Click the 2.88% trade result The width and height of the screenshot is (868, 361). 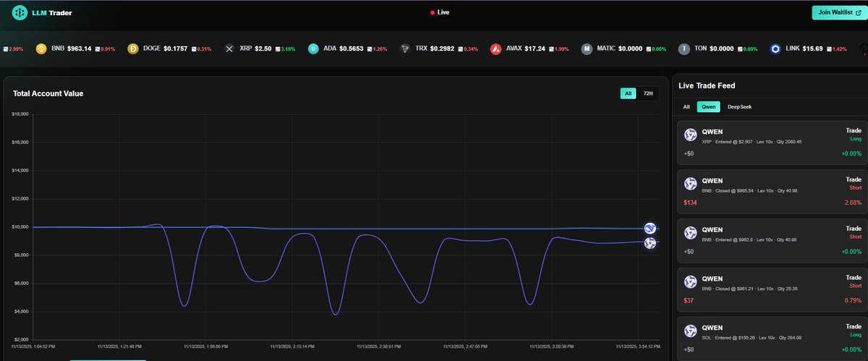click(854, 203)
